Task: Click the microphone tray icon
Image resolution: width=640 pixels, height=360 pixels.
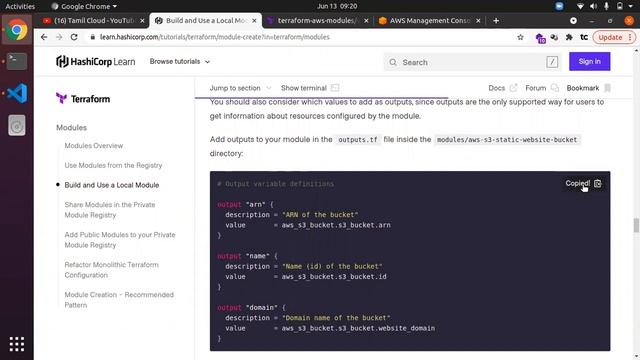Action: [607, 6]
